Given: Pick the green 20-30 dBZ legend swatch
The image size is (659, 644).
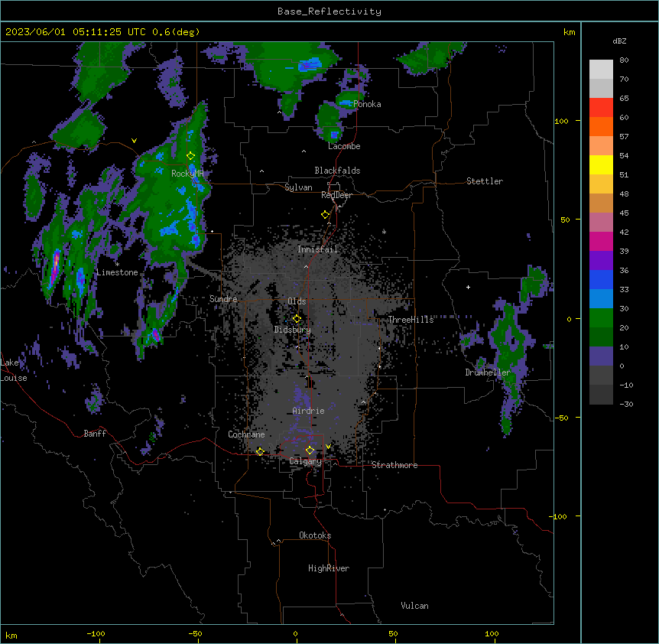Looking at the screenshot, I should (x=601, y=318).
